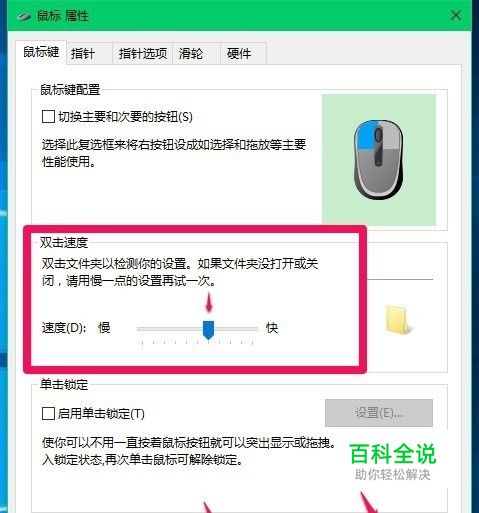The image size is (479, 513).
Task: Click the 百科全说 watermark logo
Action: pyautogui.click(x=393, y=462)
